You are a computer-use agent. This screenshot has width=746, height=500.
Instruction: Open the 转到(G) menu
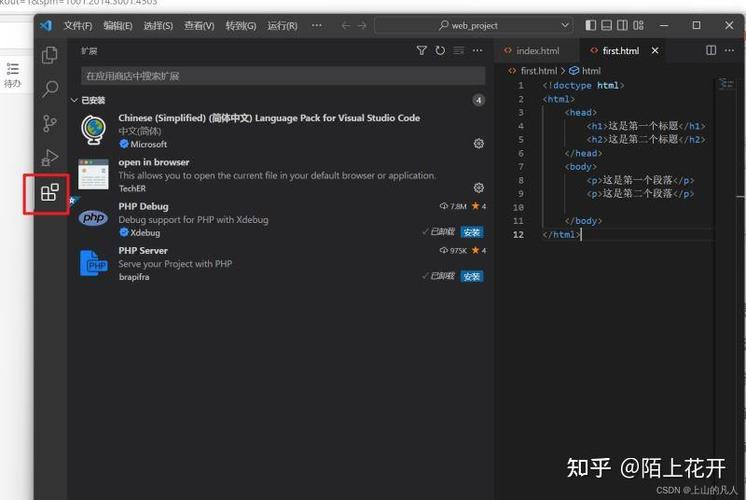tap(241, 26)
